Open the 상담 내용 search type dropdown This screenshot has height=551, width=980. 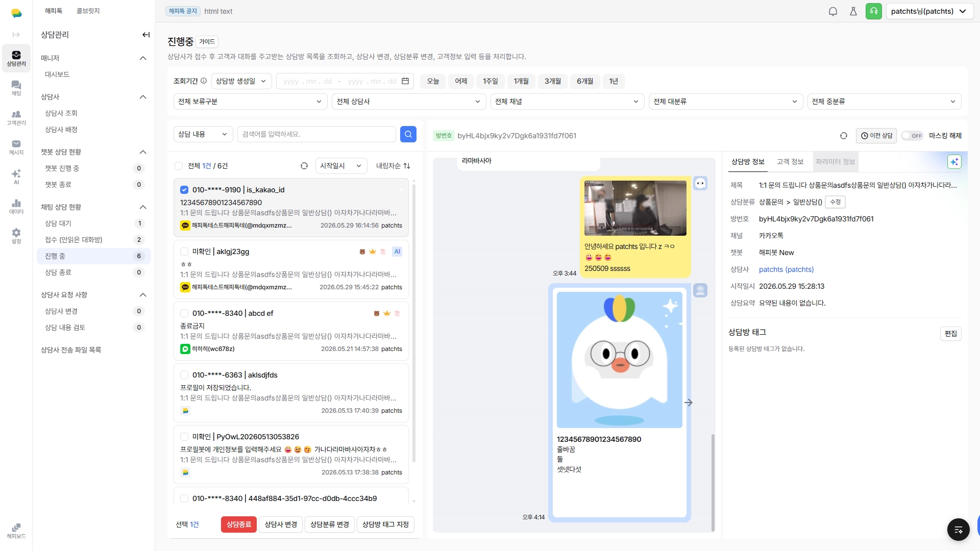coord(203,134)
